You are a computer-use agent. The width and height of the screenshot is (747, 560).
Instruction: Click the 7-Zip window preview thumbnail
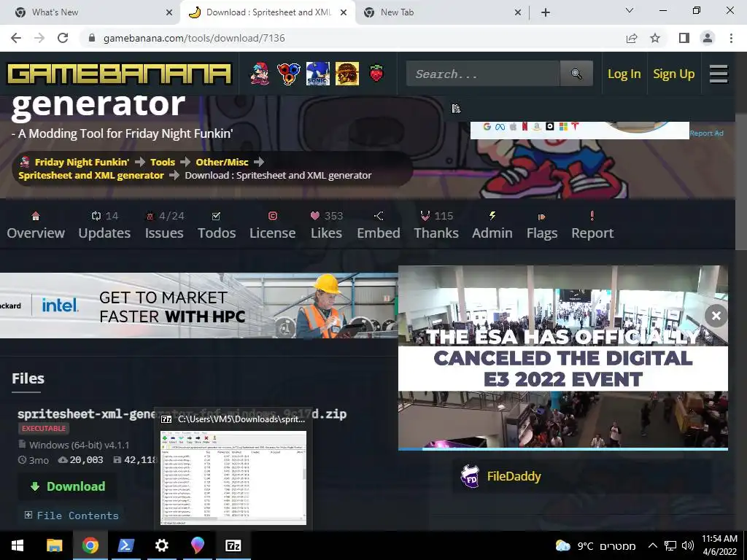click(x=233, y=478)
